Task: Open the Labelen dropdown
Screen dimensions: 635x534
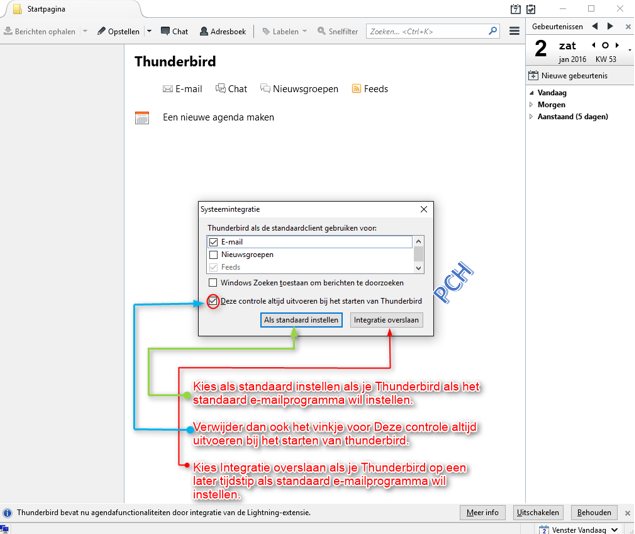Action: [285, 31]
